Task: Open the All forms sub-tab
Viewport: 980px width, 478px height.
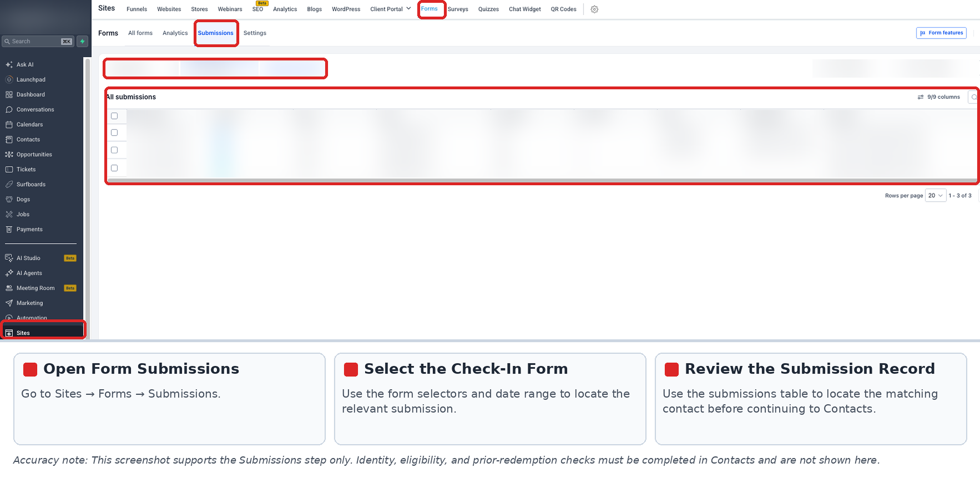Action: tap(140, 33)
